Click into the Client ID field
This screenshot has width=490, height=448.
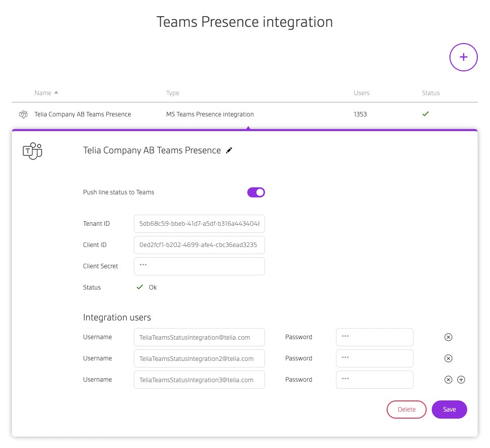point(199,245)
